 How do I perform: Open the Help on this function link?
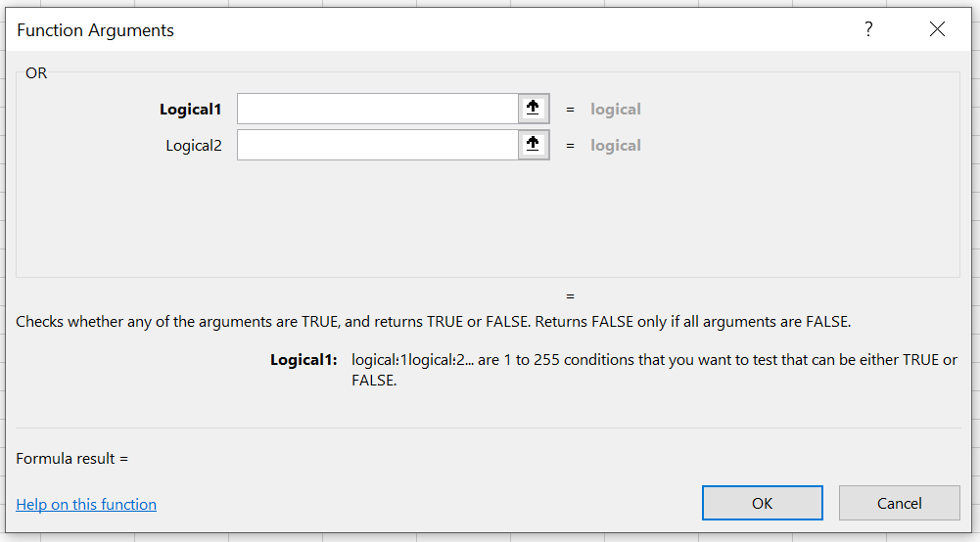pos(86,504)
